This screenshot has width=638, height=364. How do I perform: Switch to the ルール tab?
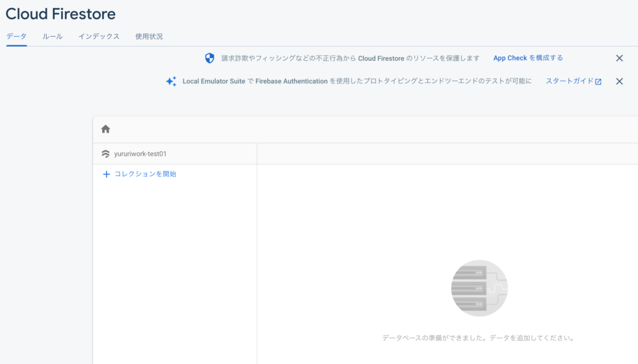(x=52, y=37)
